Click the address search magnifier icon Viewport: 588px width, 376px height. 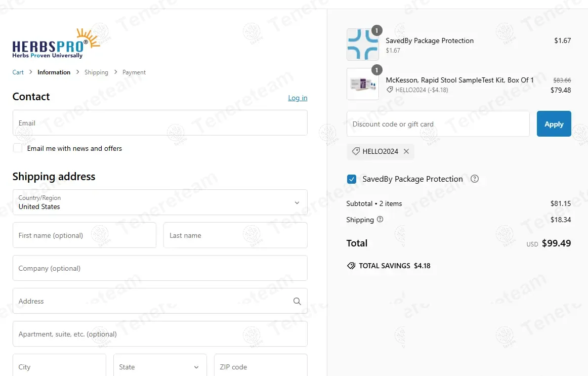[x=297, y=301]
